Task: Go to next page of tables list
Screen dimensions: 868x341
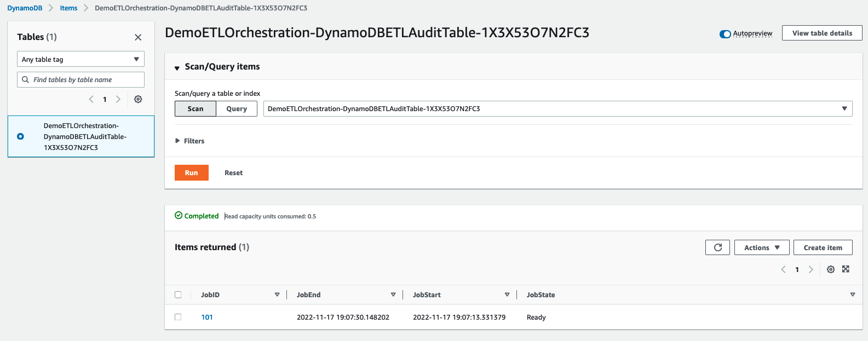Action: click(118, 99)
